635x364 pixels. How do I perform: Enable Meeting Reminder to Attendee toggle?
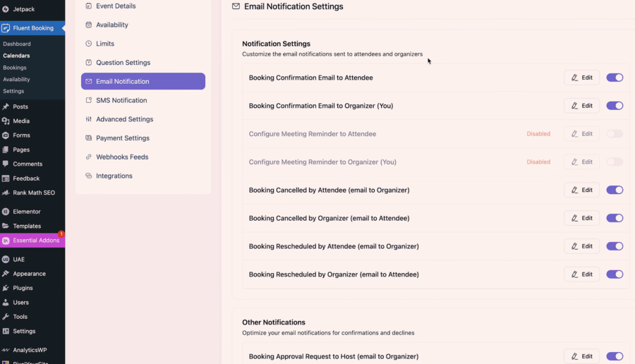(x=615, y=133)
